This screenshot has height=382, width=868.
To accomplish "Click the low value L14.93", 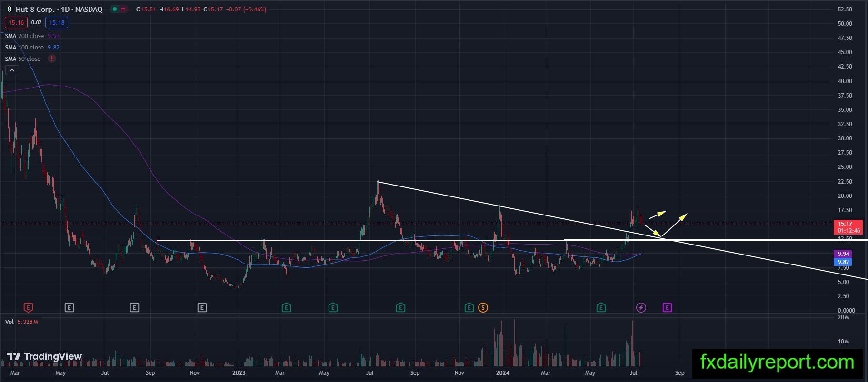I will tap(191, 10).
